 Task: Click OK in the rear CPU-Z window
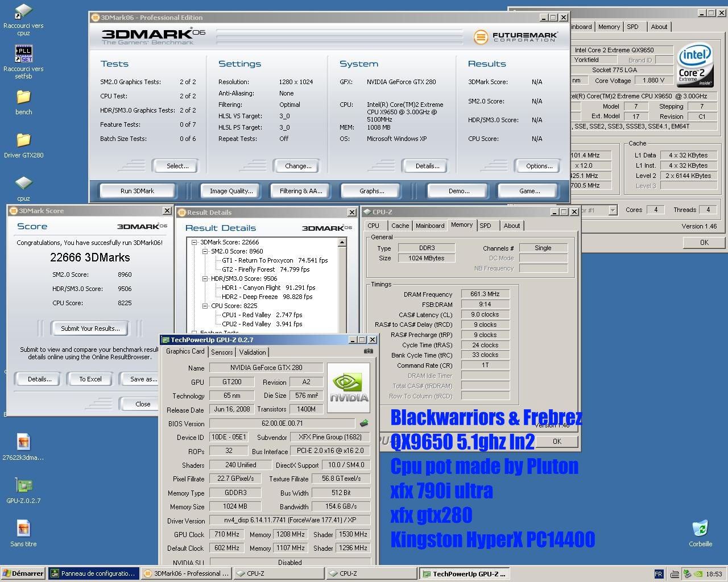[x=704, y=243]
